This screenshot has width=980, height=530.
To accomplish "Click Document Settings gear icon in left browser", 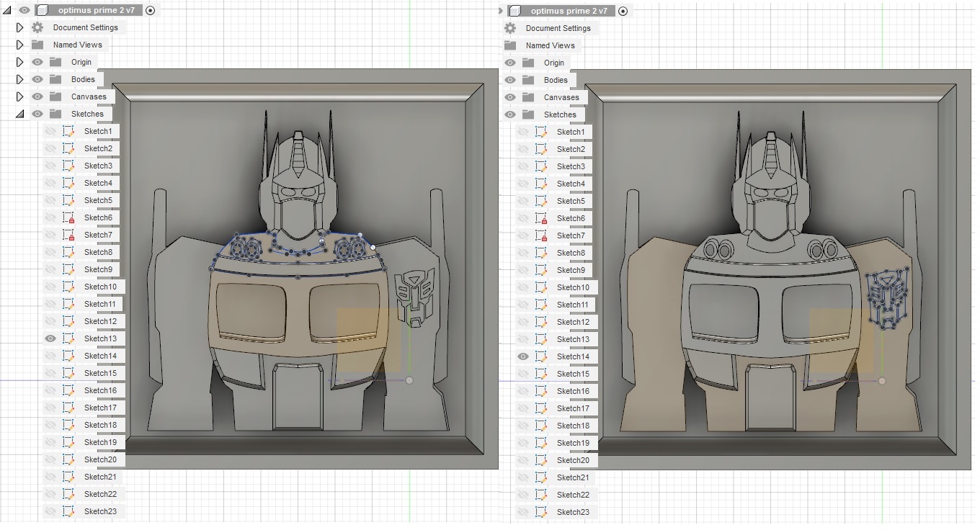I will point(37,27).
